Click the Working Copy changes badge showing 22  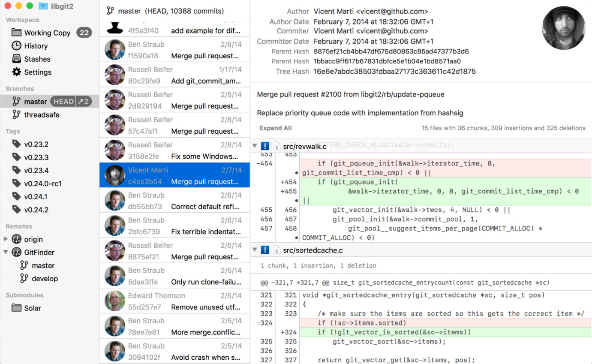coord(84,33)
